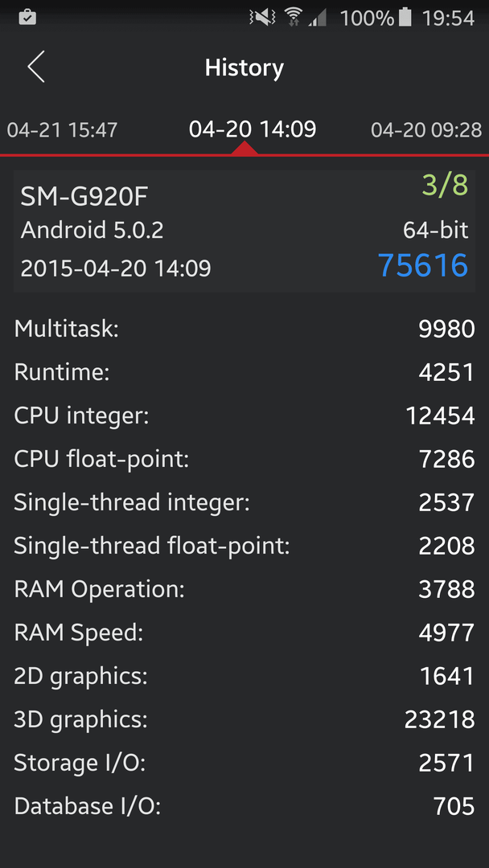Tap the vibrate mute status icon
The height and width of the screenshot is (868, 489).
pyautogui.click(x=263, y=18)
